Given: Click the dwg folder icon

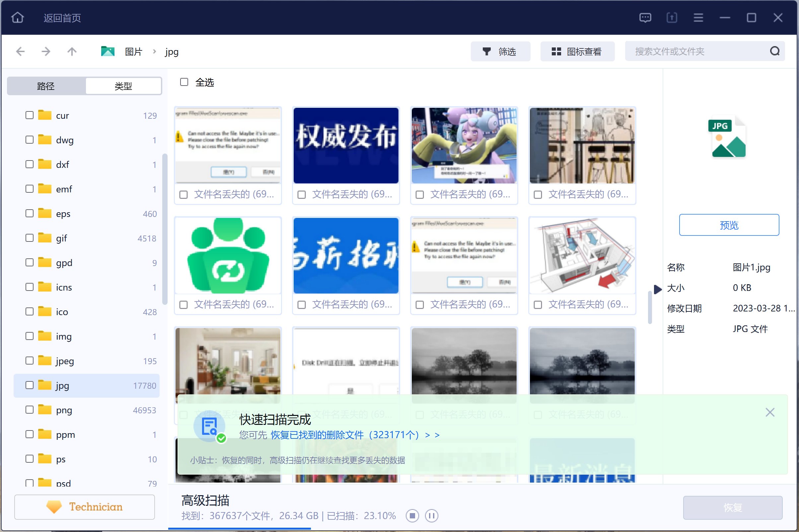Looking at the screenshot, I should click(44, 139).
